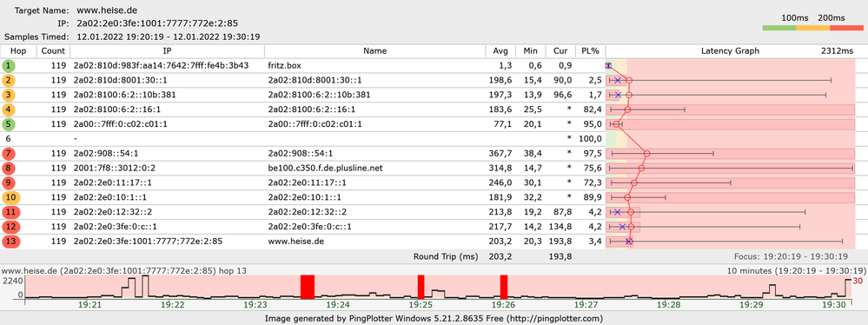This screenshot has width=868, height=325.
Task: Click red average marker in hop 8 graph
Action: [x=641, y=169]
